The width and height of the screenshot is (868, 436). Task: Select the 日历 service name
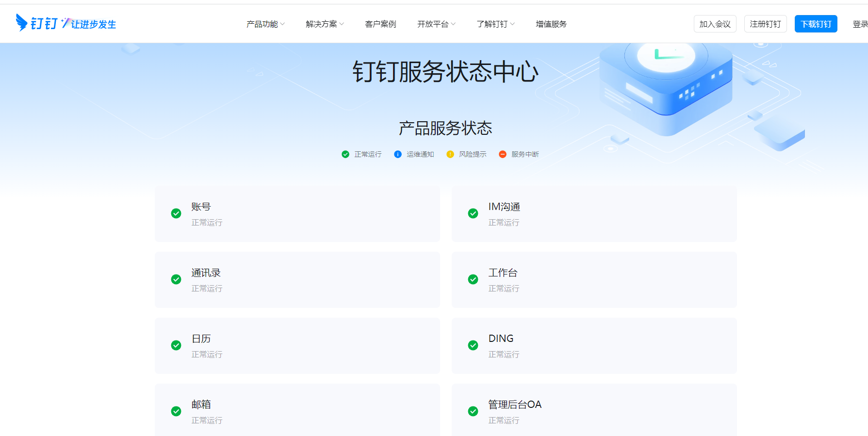[201, 339]
